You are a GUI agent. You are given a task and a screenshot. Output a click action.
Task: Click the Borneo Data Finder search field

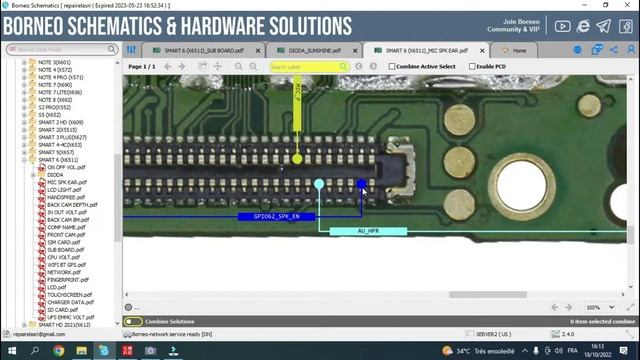tap(61, 49)
